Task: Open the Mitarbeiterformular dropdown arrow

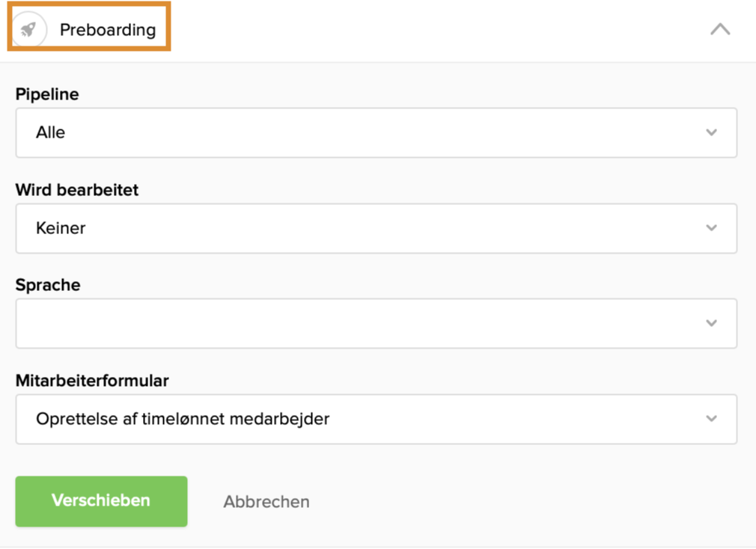Action: coord(711,419)
